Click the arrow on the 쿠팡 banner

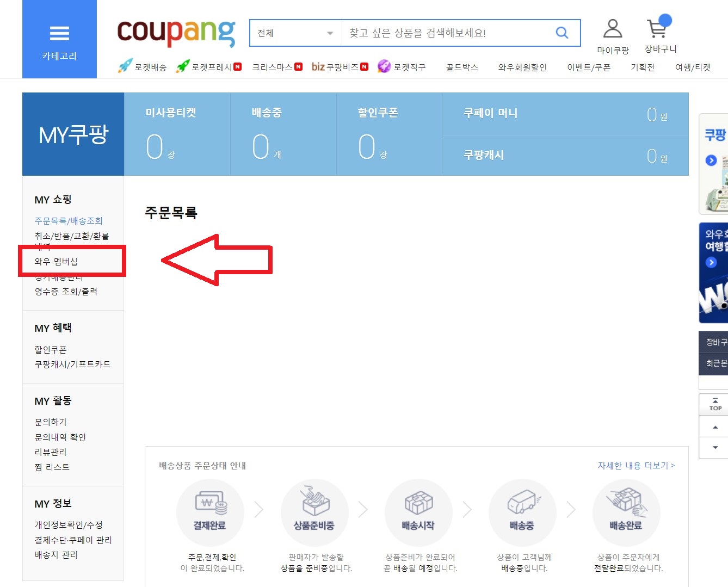click(711, 160)
